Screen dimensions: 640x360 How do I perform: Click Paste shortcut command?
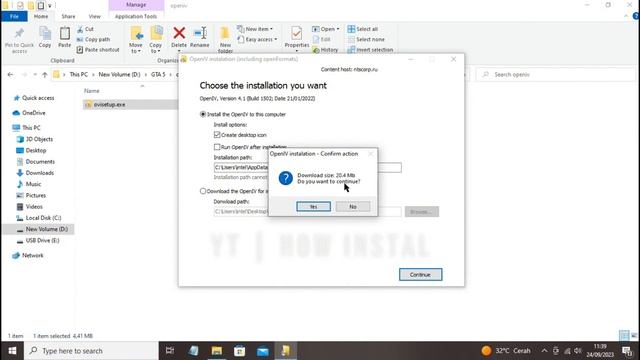(98, 49)
